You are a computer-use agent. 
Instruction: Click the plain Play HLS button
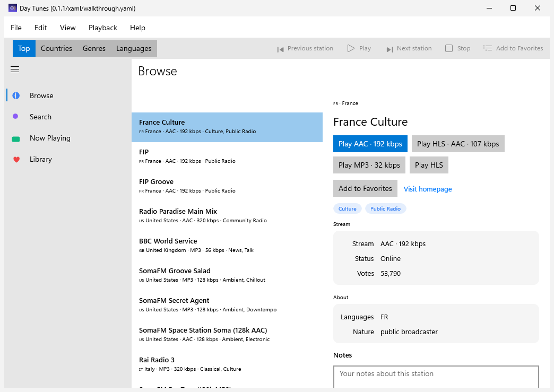click(429, 165)
